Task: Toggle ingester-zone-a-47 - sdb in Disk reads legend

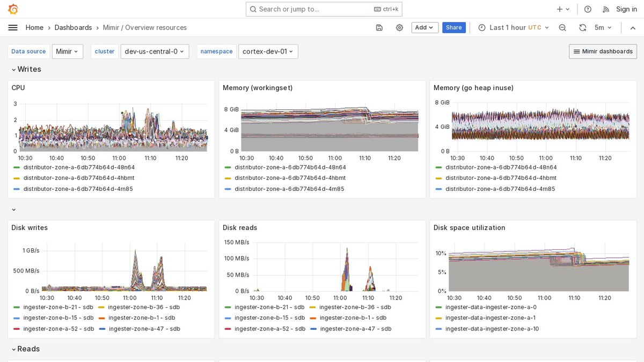Action: tap(355, 329)
